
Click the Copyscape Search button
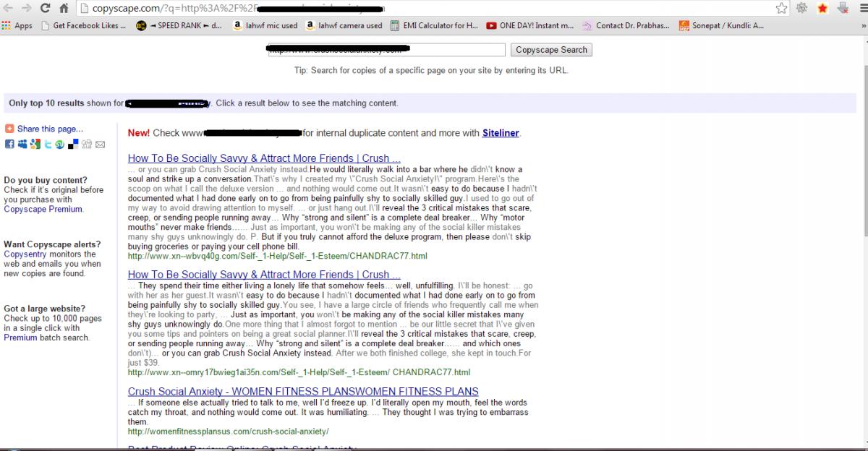click(x=551, y=50)
